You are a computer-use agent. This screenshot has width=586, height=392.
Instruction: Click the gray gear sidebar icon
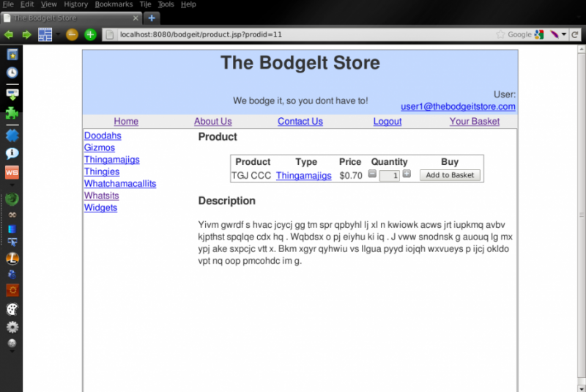coord(12,327)
